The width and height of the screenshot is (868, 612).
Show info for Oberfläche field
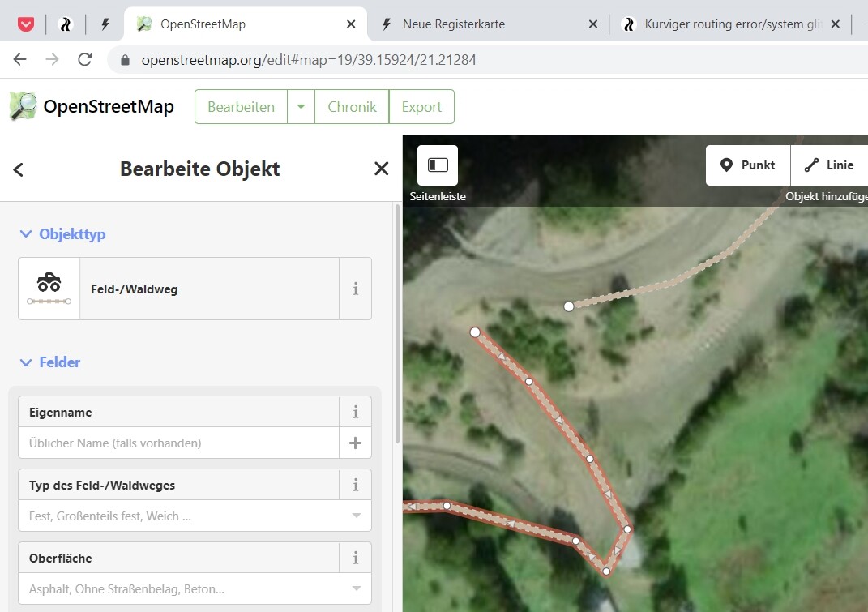tap(355, 559)
